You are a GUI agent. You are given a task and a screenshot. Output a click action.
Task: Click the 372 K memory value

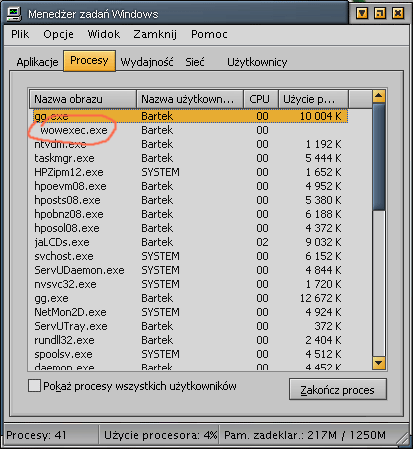(x=328, y=326)
